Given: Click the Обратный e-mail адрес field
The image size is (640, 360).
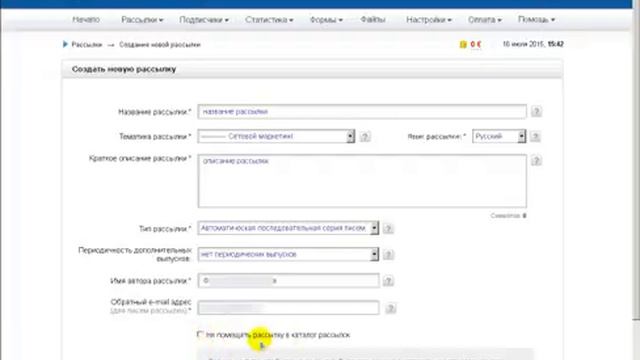Looking at the screenshot, I should [288, 308].
